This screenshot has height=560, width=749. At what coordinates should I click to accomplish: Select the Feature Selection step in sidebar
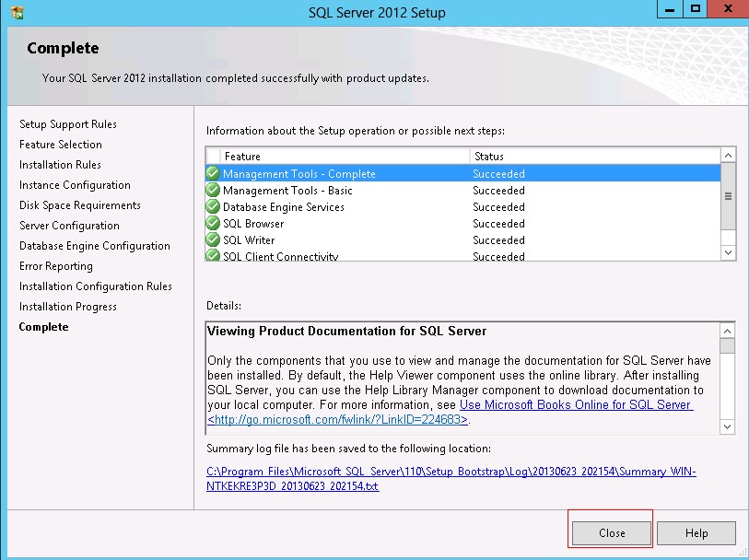coord(61,145)
